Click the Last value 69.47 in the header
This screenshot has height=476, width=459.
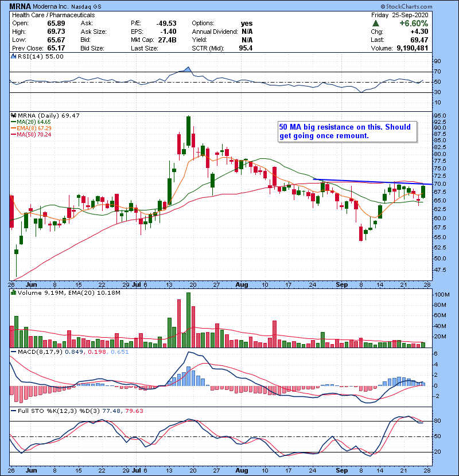419,40
